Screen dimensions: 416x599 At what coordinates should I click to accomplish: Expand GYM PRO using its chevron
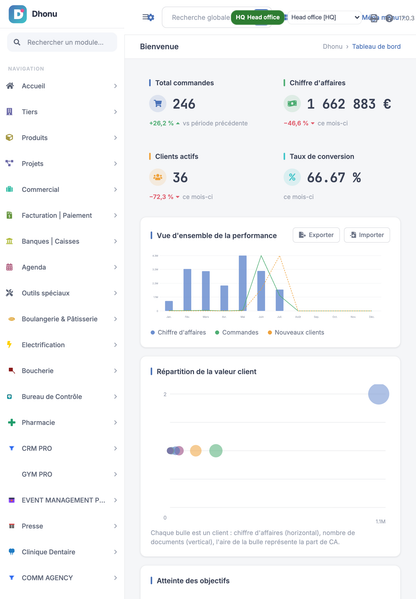[115, 474]
